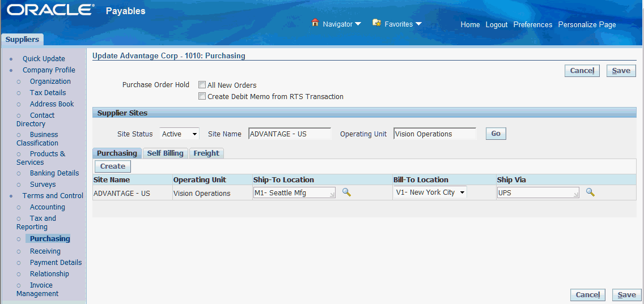Open the Organization sidebar link
644x304 pixels.
point(50,81)
